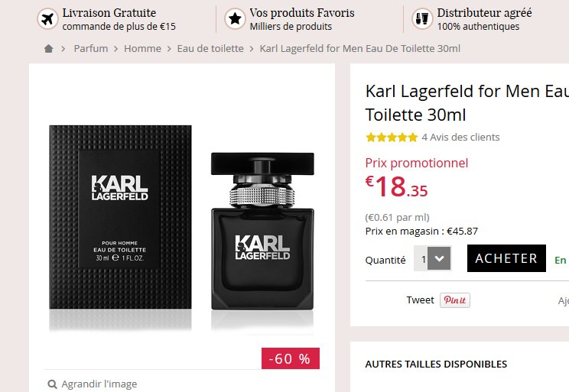Click the Karl Lagerfeld perfume bottle image
The image size is (569, 392).
point(262,232)
